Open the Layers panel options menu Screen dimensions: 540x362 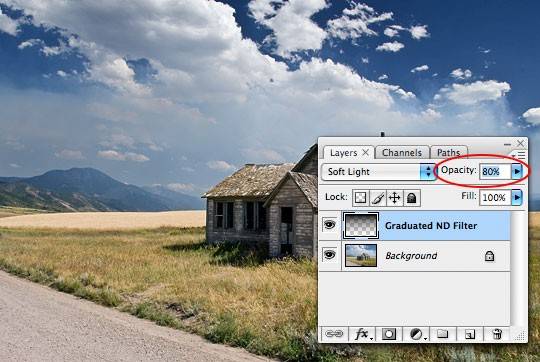click(x=519, y=155)
